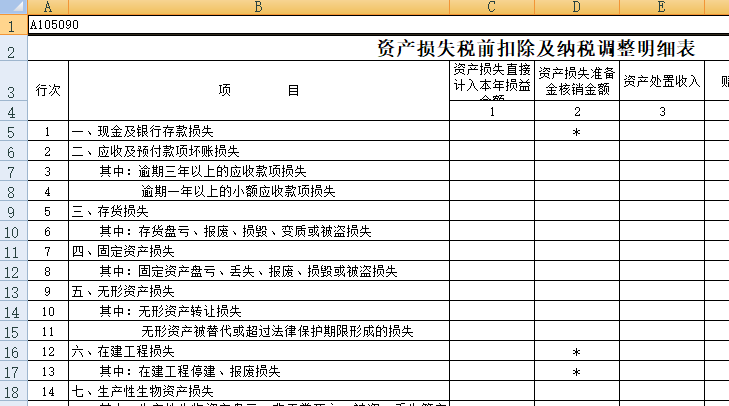This screenshot has width=729, height=406.
Task: Click cell 四、固定资产损失
Action: pos(259,251)
